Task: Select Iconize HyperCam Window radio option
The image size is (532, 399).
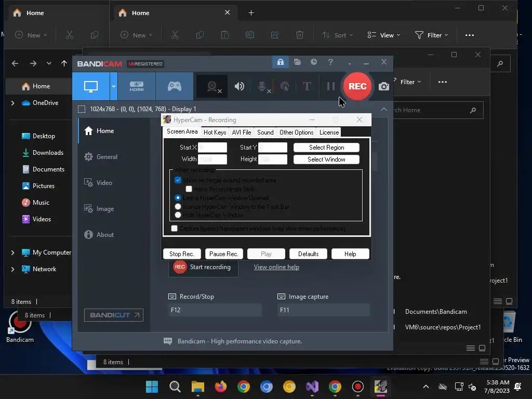Action: coord(178,207)
